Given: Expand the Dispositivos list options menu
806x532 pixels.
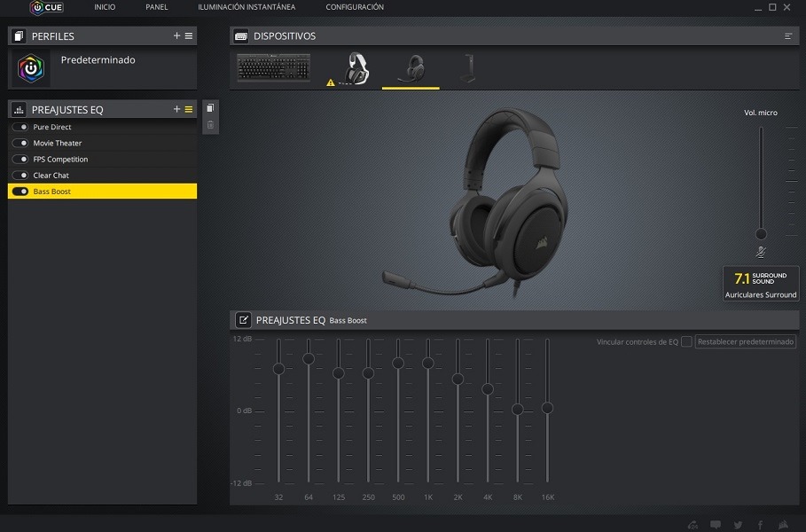Looking at the screenshot, I should click(x=788, y=36).
